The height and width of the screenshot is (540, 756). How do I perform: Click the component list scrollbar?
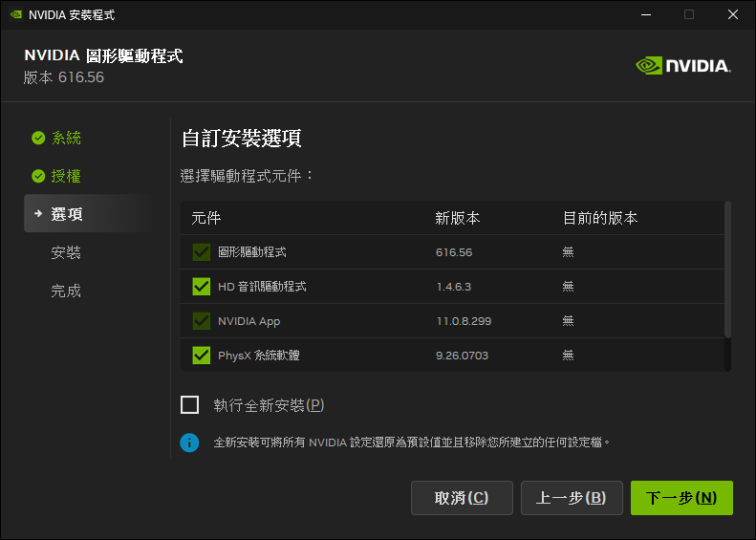pos(727,270)
